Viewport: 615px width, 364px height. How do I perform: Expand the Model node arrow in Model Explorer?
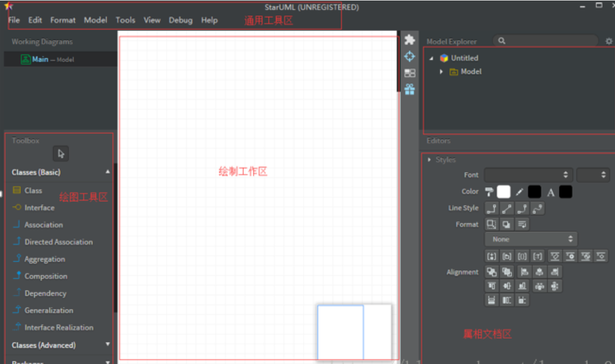pos(441,72)
